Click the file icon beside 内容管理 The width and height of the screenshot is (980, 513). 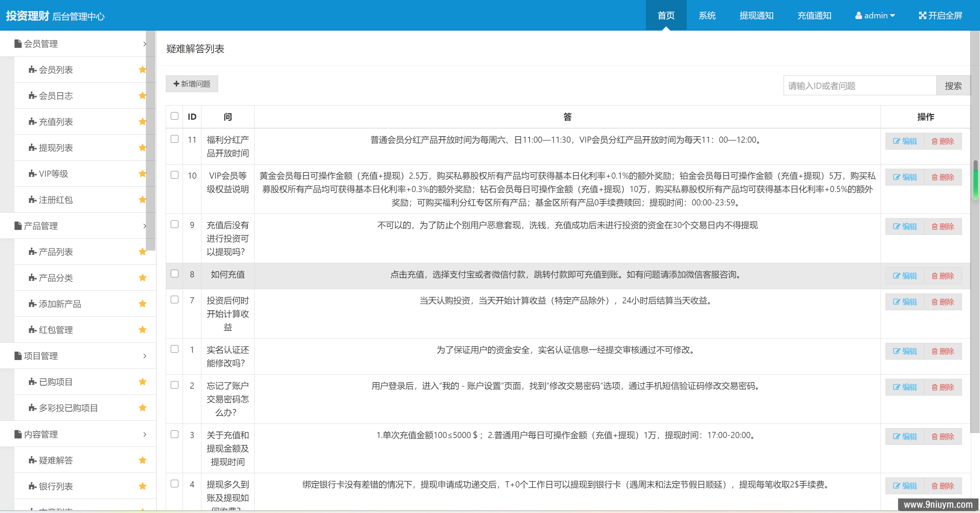click(x=18, y=434)
